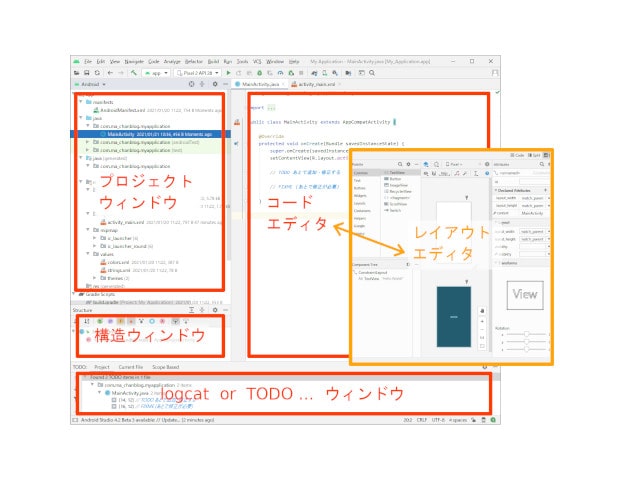Select strings.xml in project tree
The image size is (640, 480).
click(116, 270)
